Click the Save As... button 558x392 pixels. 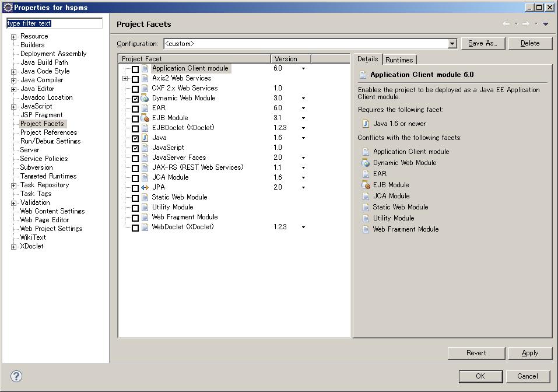click(483, 43)
